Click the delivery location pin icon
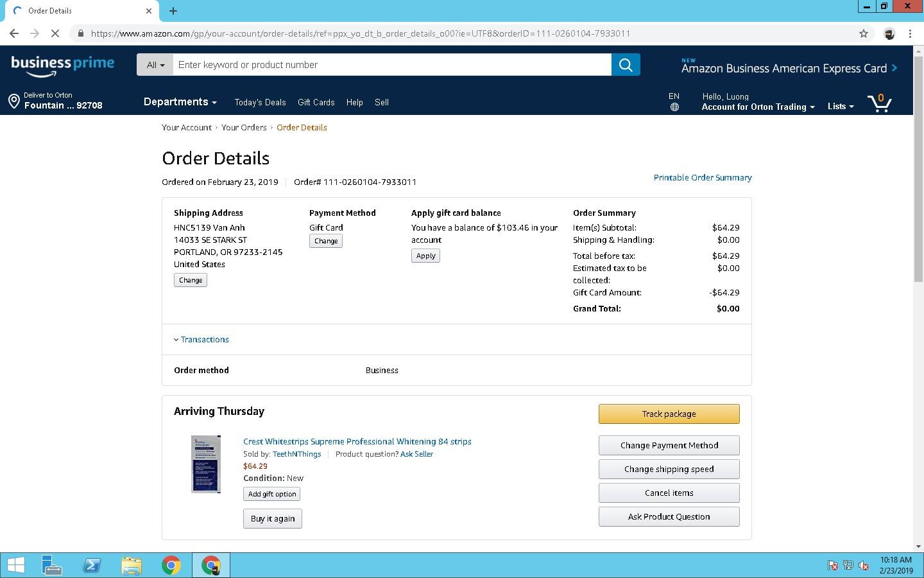The width and height of the screenshot is (924, 578). click(x=13, y=101)
